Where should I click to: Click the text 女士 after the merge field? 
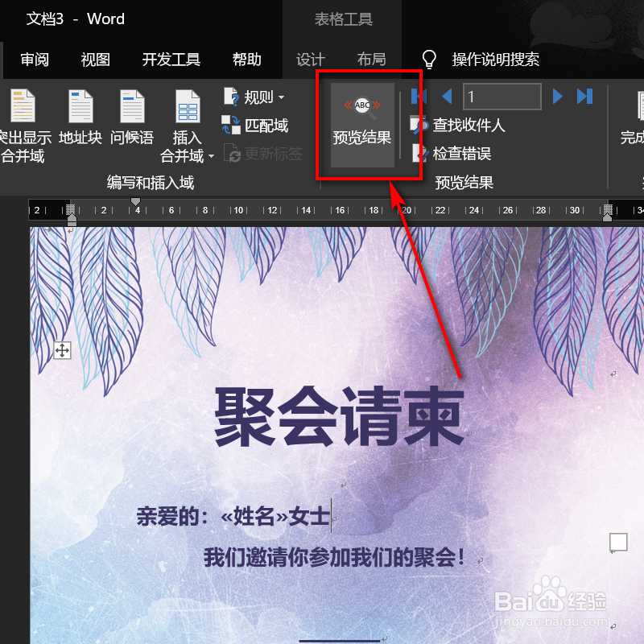309,517
